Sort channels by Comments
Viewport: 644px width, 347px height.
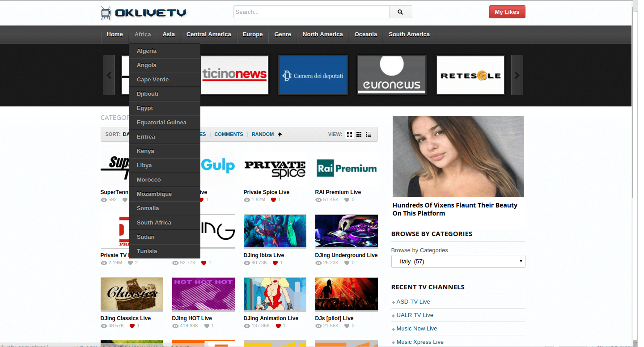click(x=229, y=134)
